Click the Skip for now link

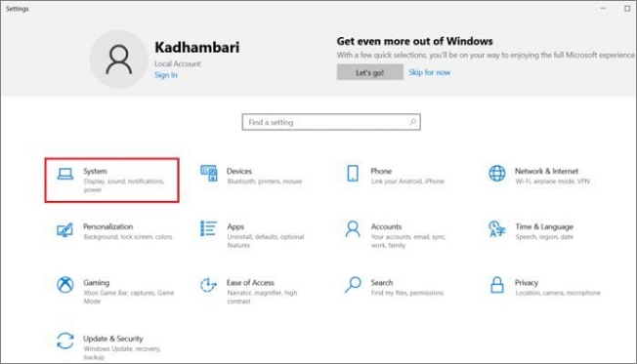[430, 72]
